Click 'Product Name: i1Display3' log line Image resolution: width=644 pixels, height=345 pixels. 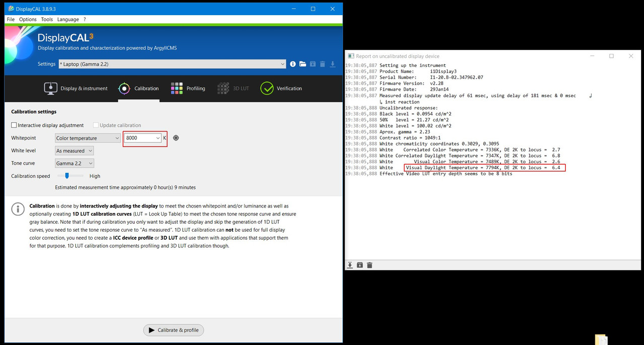click(x=418, y=71)
